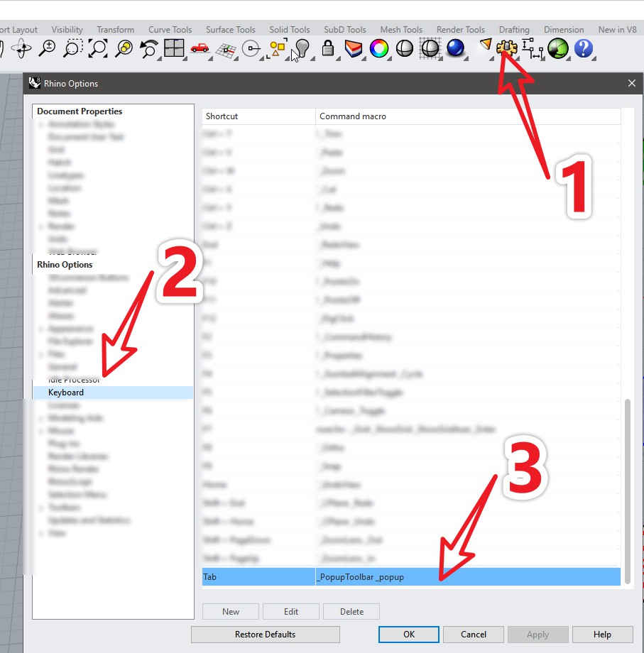This screenshot has height=653, width=644.
Task: Click the Zoom Selected icon
Action: click(x=124, y=48)
